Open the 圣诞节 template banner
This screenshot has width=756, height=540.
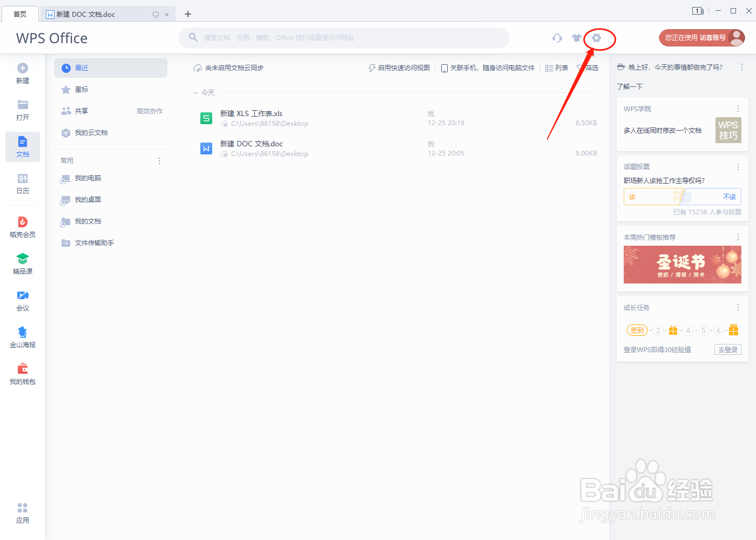(x=683, y=265)
